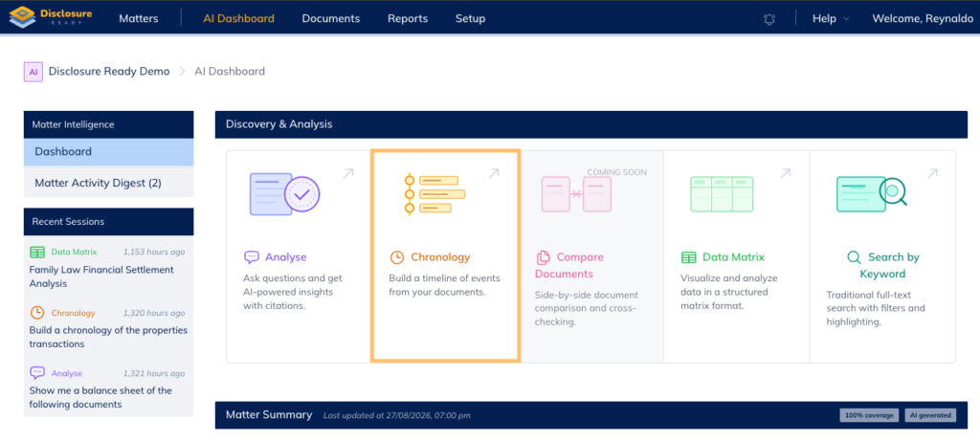Click the Search by Keyword magnifier illustration

(871, 194)
